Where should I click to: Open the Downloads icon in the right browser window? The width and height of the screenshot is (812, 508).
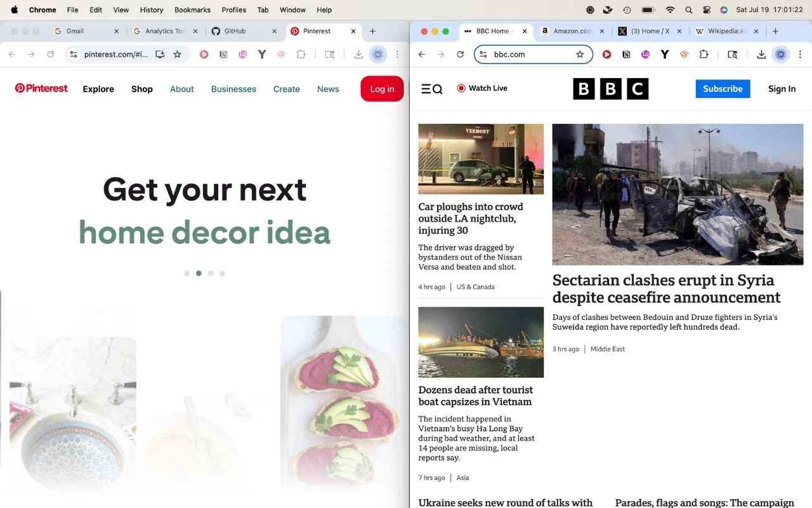761,55
